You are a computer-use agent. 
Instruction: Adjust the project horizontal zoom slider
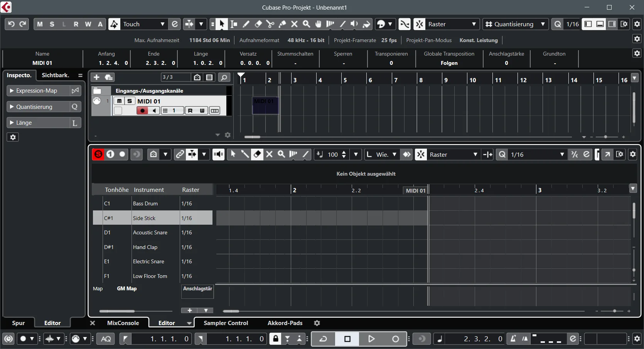click(x=605, y=137)
